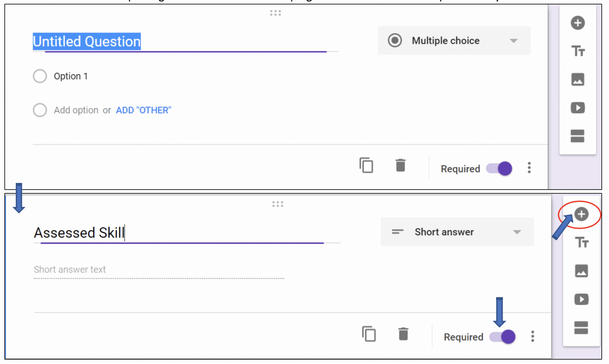The image size is (609, 364).
Task: Click the circled plus icon to add a question
Action: tap(582, 214)
